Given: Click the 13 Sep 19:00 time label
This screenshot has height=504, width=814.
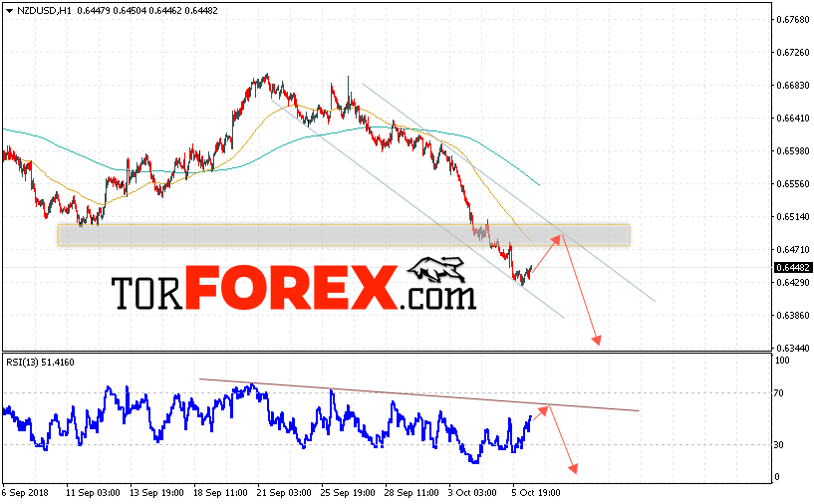Looking at the screenshot, I should tap(156, 493).
